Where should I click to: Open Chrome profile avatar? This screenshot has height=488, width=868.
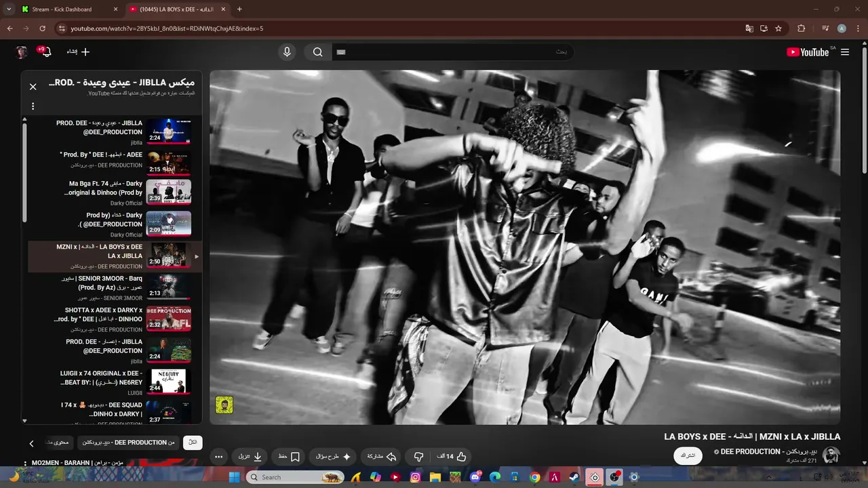(x=842, y=28)
